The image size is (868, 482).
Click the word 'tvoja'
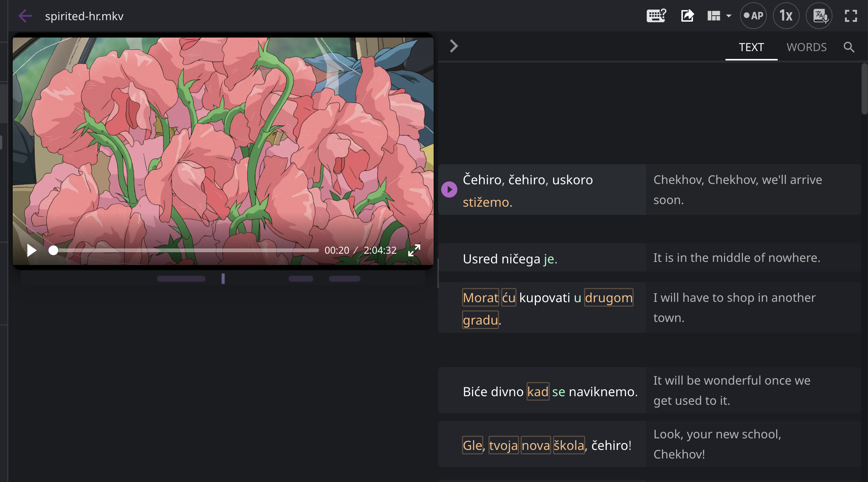(503, 445)
